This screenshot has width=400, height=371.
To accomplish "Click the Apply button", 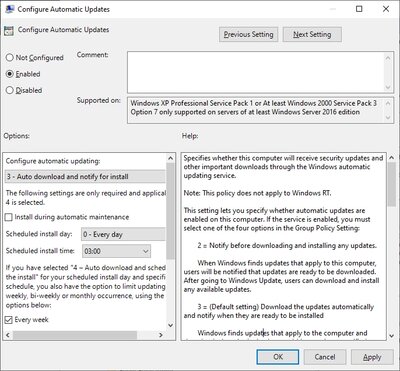I will [372, 357].
